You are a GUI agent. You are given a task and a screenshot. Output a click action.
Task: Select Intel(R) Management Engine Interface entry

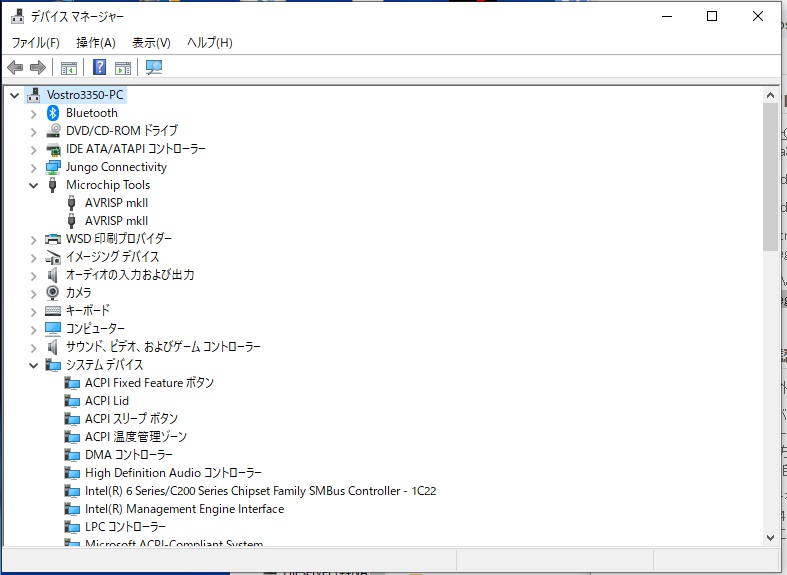(x=184, y=509)
